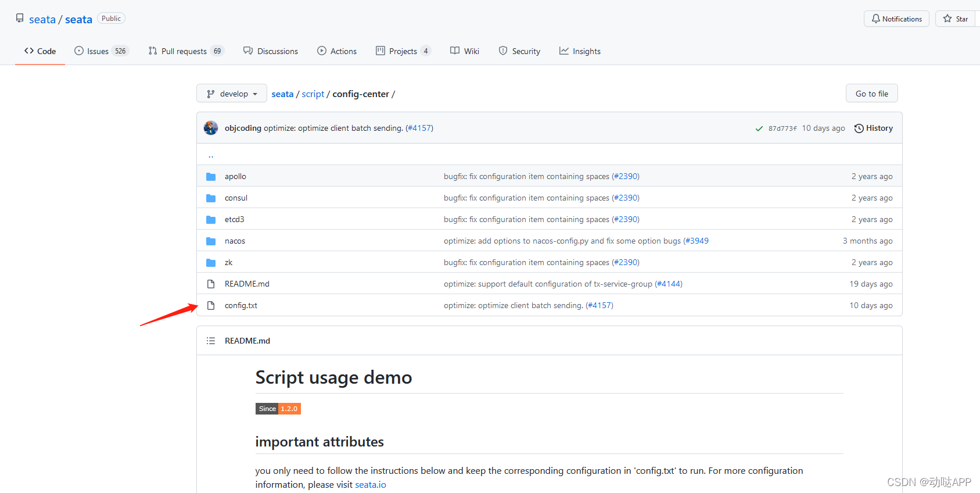Viewport: 980px width, 493px height.
Task: Click the Issues count badge 526
Action: pyautogui.click(x=120, y=51)
